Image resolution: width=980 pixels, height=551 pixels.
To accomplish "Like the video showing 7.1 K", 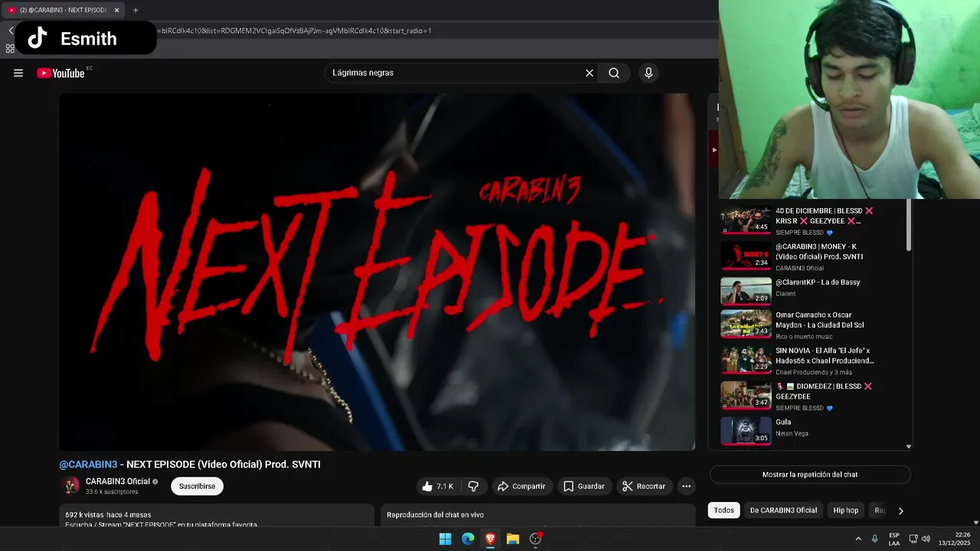I will (437, 486).
